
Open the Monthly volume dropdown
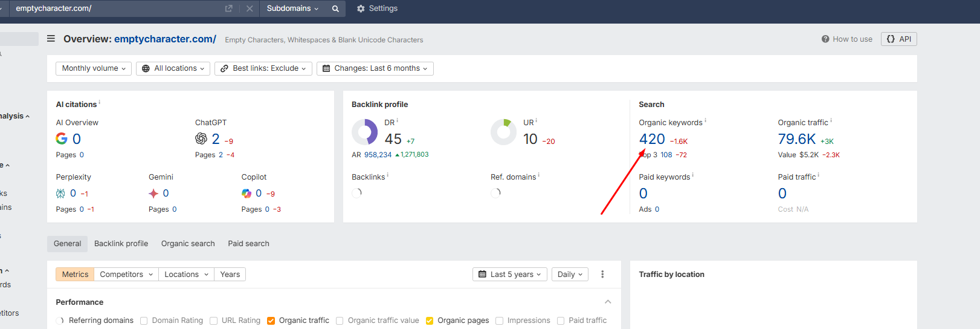tap(94, 68)
